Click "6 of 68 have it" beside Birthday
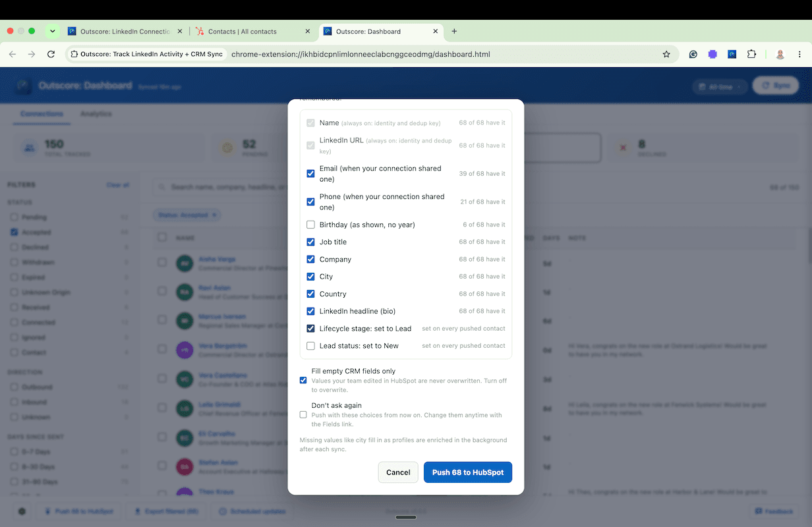812x527 pixels. pyautogui.click(x=484, y=225)
